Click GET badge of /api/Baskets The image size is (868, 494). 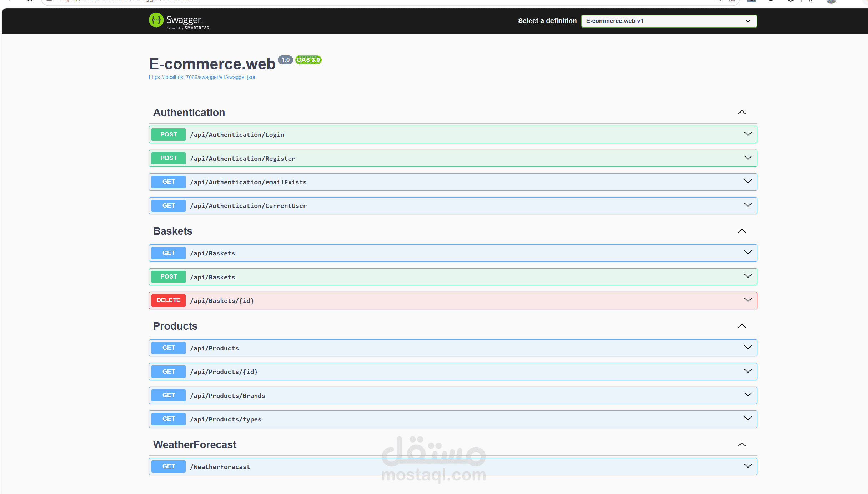point(169,253)
